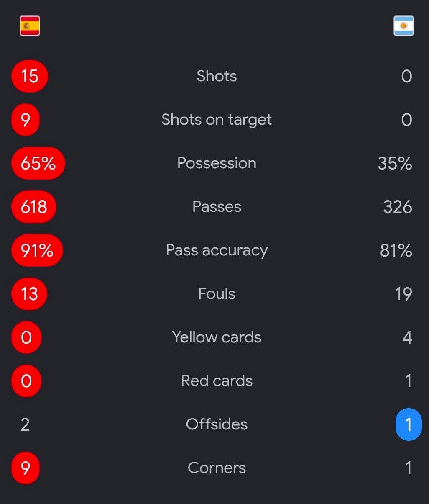Select the Offsides row label
This screenshot has width=429, height=504.
(217, 424)
